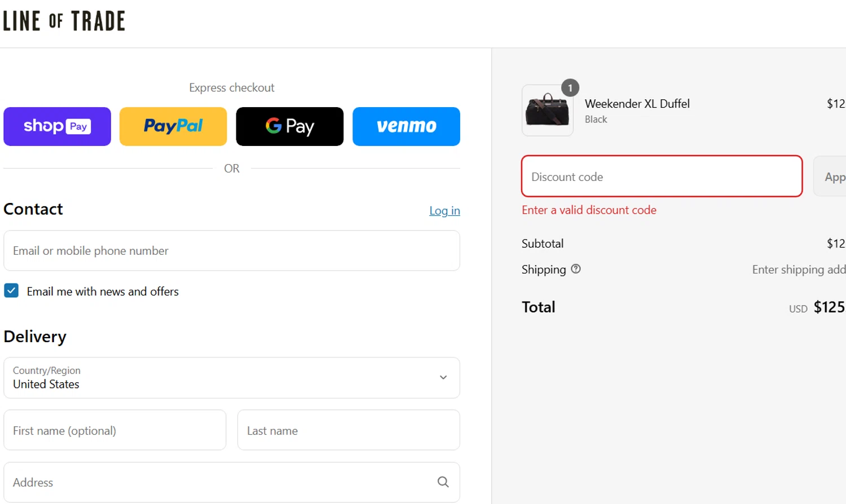Click the Delivery section heading
The height and width of the screenshot is (504, 846).
35,337
